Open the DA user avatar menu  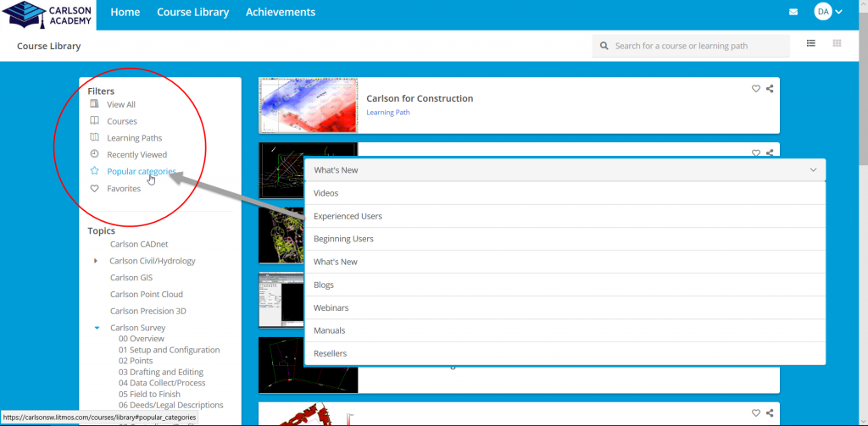[823, 12]
